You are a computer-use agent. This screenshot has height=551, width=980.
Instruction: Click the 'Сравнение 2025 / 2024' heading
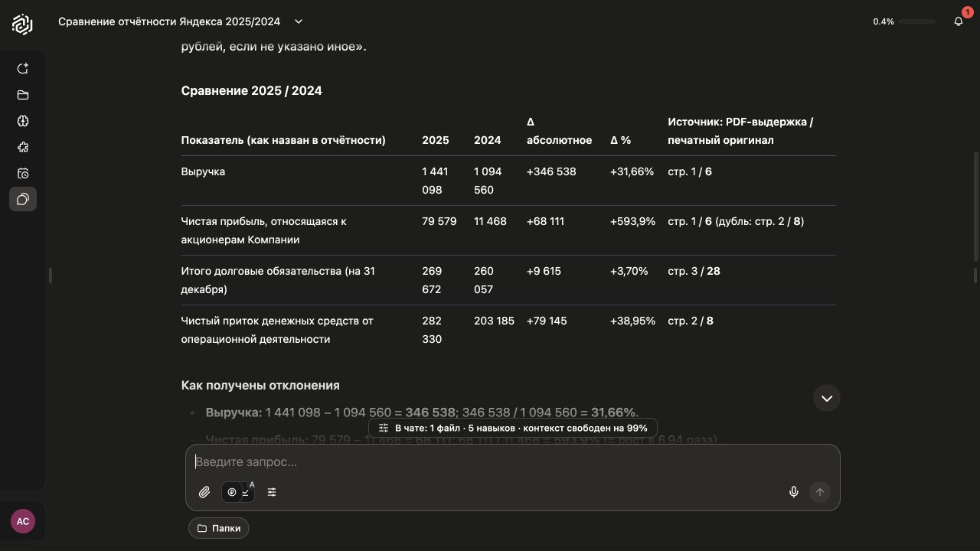coord(252,90)
